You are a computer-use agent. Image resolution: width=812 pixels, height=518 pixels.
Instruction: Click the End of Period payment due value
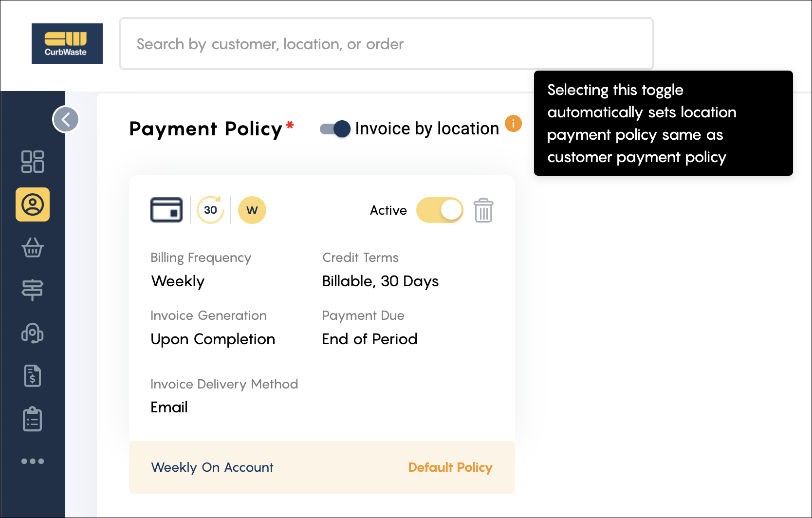[369, 339]
